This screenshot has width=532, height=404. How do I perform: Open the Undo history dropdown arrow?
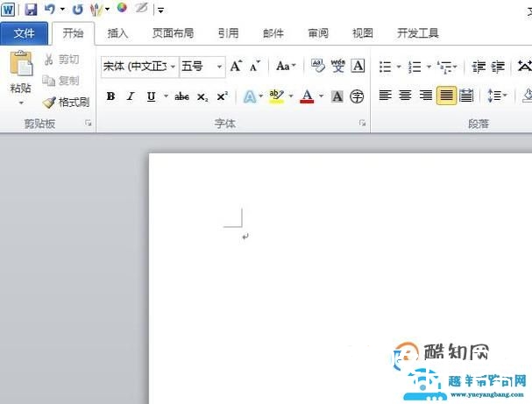62,9
